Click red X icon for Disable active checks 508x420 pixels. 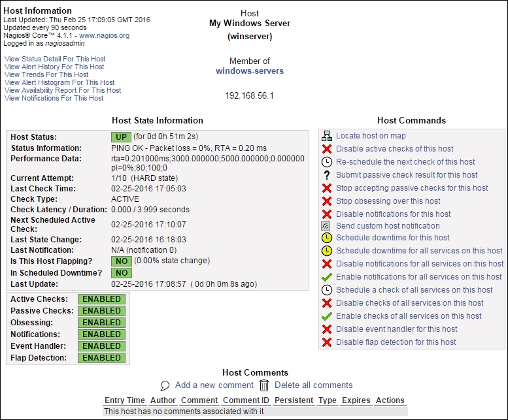327,149
